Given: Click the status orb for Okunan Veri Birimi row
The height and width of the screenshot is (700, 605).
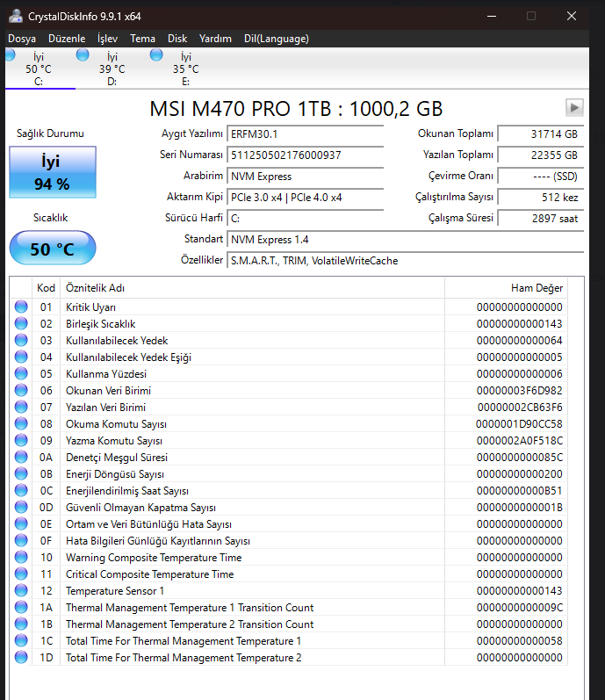Looking at the screenshot, I should (21, 390).
